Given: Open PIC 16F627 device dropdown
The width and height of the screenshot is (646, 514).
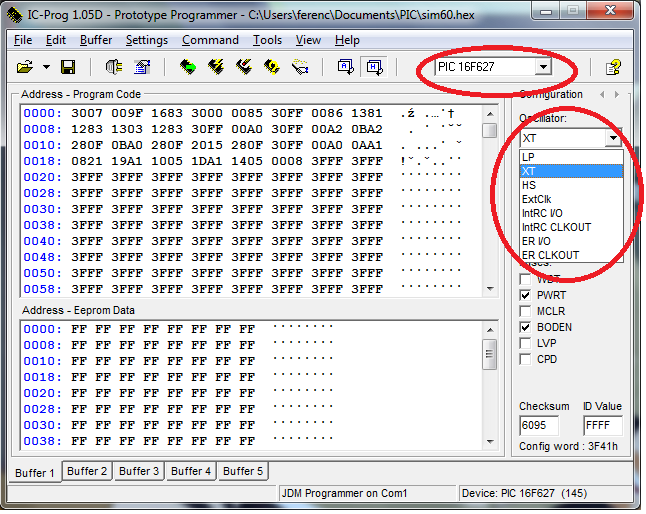Looking at the screenshot, I should coord(543,67).
